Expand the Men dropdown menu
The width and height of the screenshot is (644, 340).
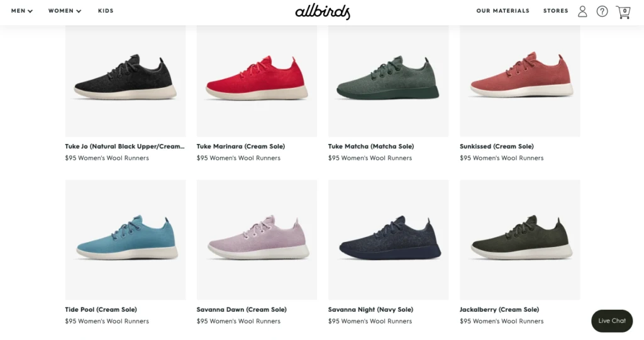pyautogui.click(x=22, y=11)
